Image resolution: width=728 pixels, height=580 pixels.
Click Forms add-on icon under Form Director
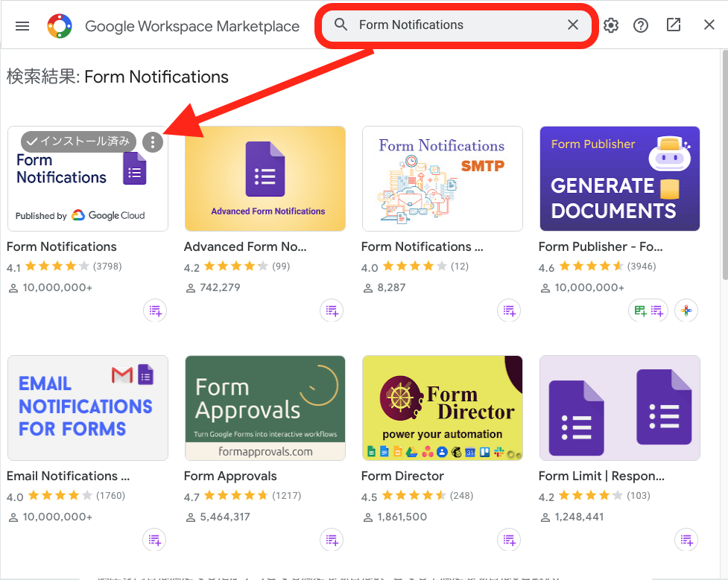click(510, 540)
